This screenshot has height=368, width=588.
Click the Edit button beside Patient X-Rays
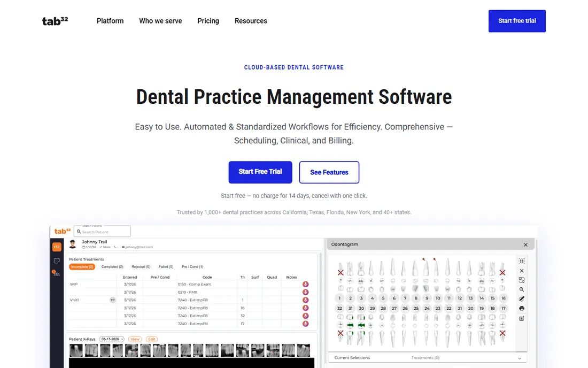(x=151, y=339)
